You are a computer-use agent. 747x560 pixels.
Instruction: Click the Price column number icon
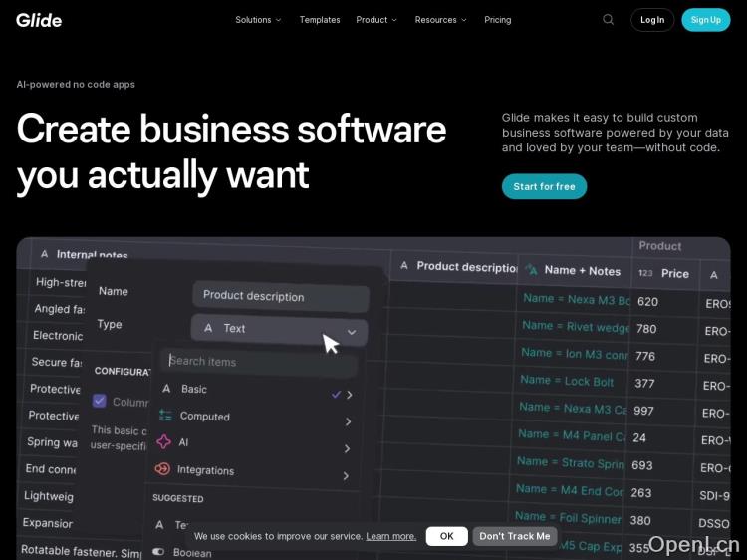645,273
